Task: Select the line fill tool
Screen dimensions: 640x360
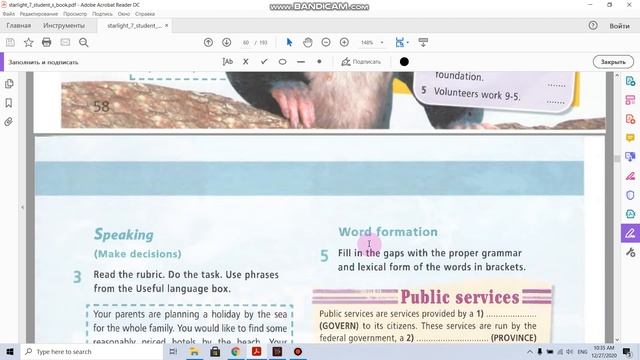Action: click(x=301, y=62)
